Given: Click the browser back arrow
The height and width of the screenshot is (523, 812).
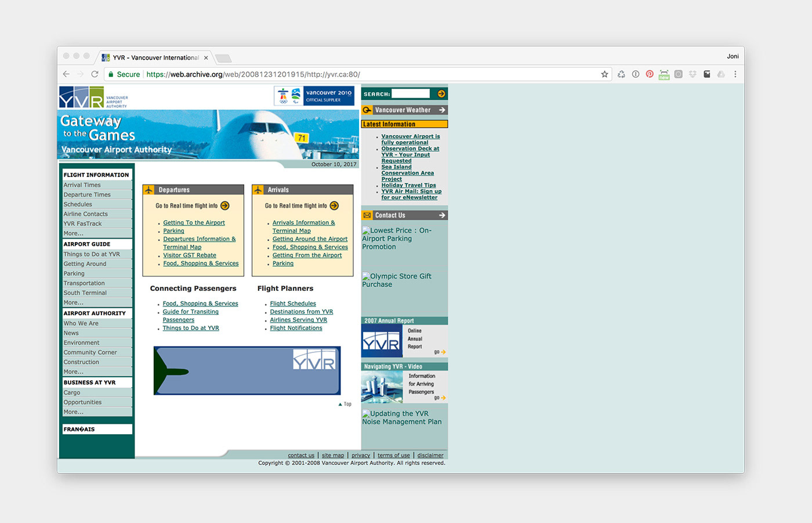Looking at the screenshot, I should [66, 74].
